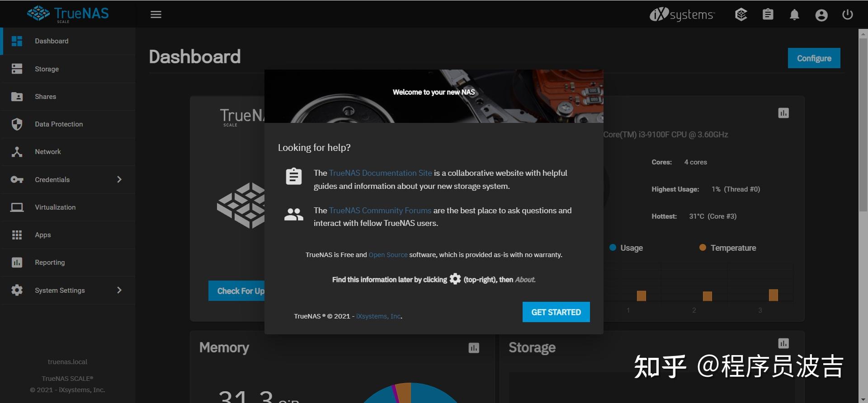
Task: Open Data Protection menu item
Action: [x=68, y=124]
